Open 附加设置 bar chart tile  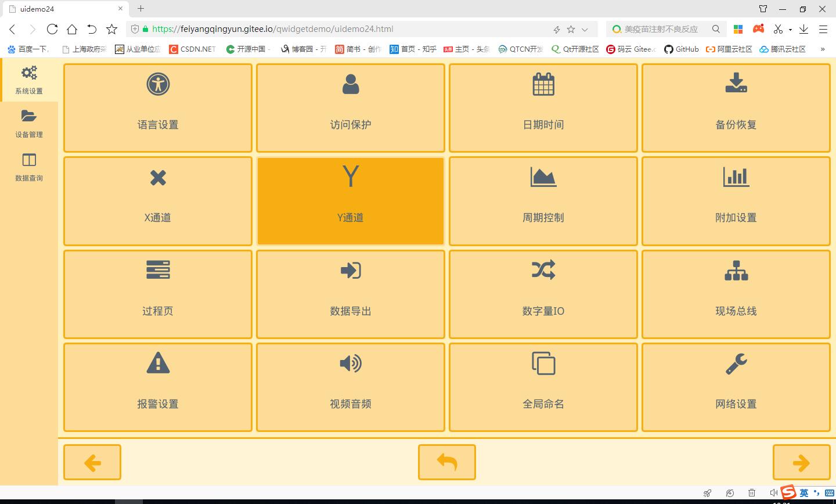(736, 201)
